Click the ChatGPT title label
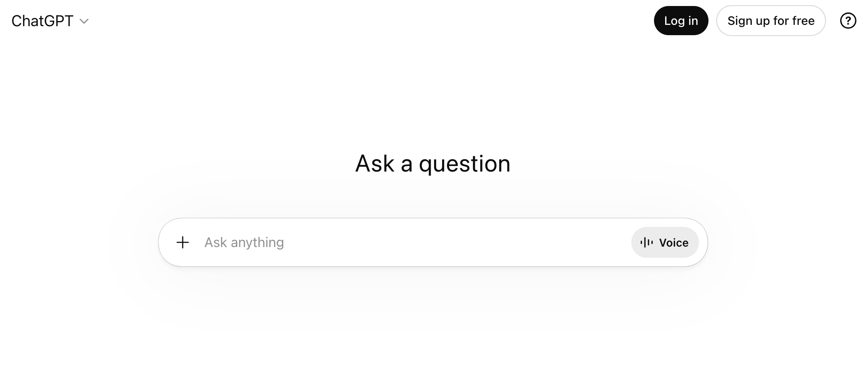The image size is (868, 368). [42, 21]
